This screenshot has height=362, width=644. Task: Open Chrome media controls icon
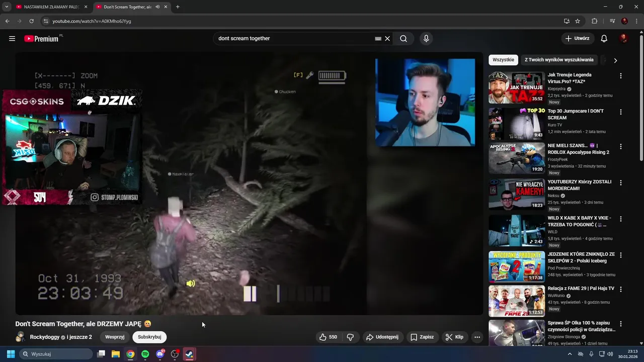pyautogui.click(x=612, y=21)
